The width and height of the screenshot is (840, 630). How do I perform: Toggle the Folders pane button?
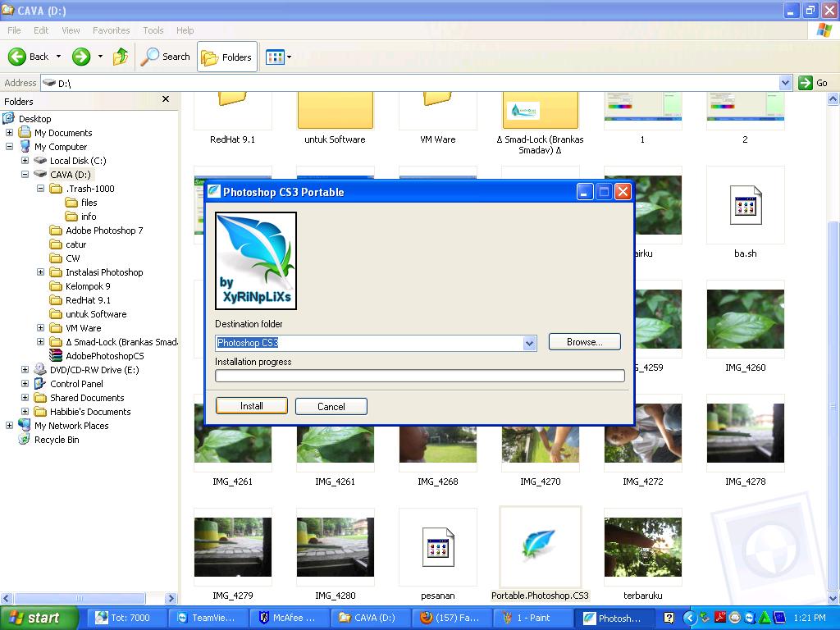point(226,57)
